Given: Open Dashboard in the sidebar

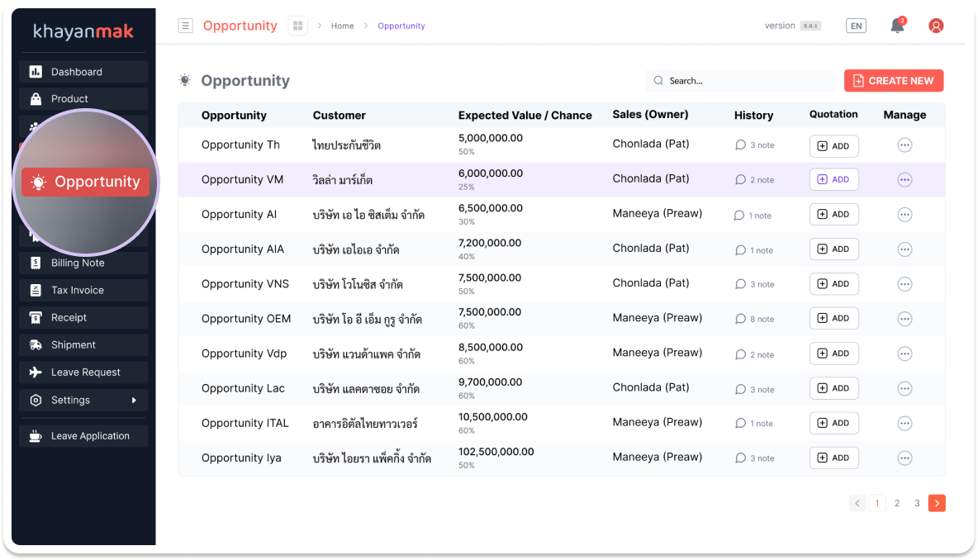Looking at the screenshot, I should point(83,72).
